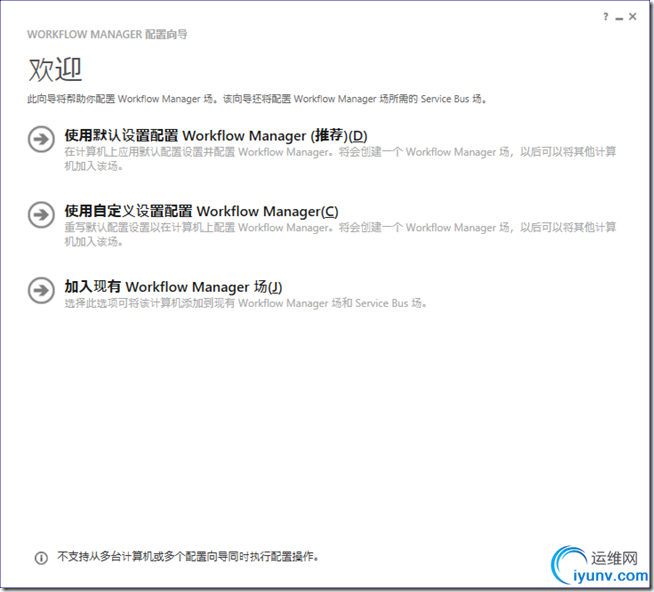Minimize the configuration wizard window
654x592 pixels.
pos(619,18)
